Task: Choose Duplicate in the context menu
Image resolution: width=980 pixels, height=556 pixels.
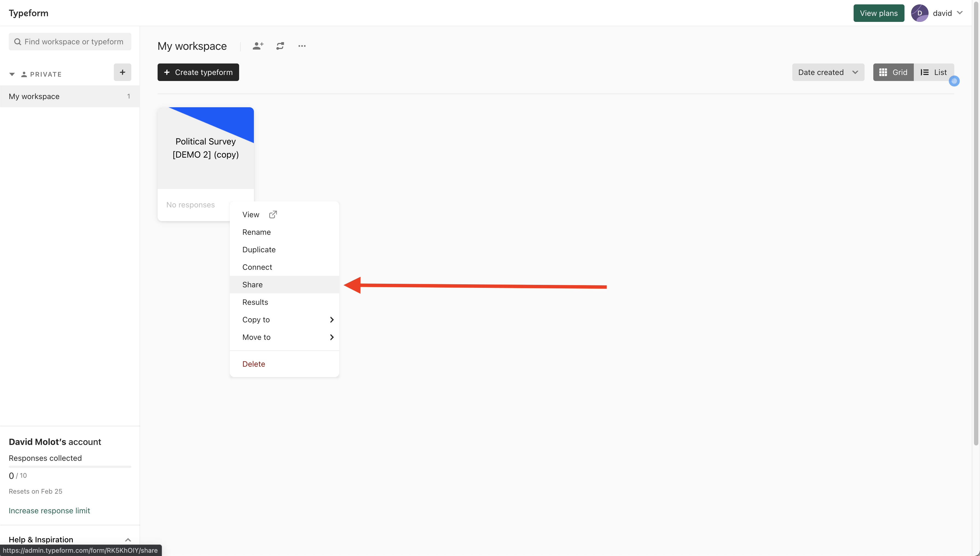Action: pyautogui.click(x=259, y=250)
